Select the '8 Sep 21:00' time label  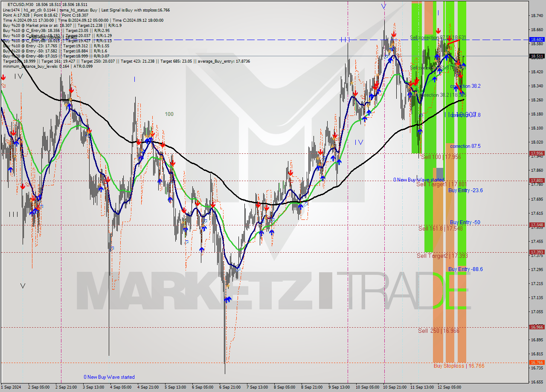311,387
